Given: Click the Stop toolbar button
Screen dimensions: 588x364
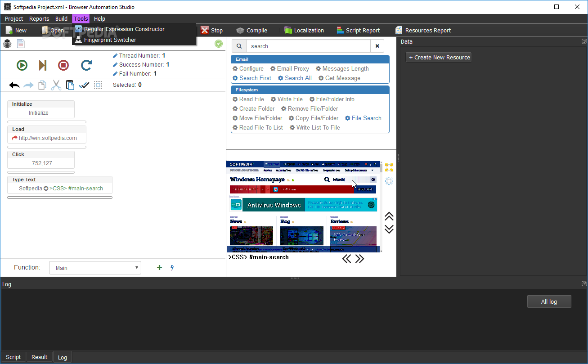Looking at the screenshot, I should [211, 31].
